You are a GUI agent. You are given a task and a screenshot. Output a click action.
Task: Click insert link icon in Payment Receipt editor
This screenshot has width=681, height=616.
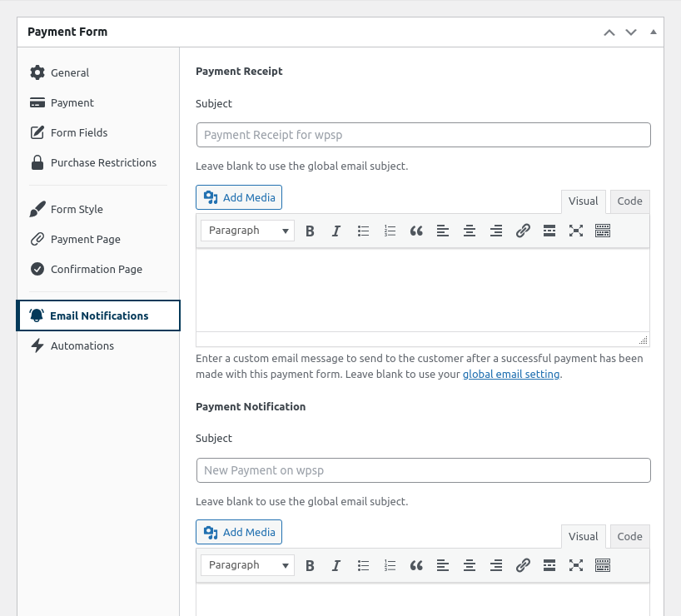(x=523, y=231)
